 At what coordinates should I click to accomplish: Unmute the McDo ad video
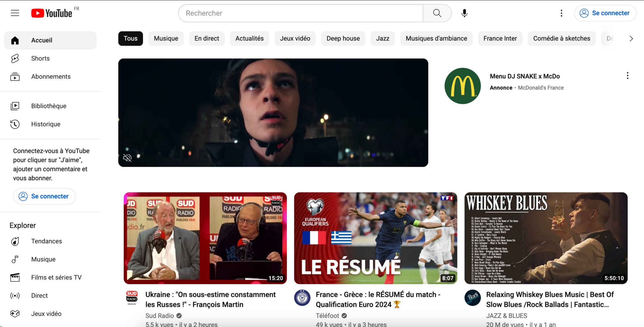pos(127,157)
